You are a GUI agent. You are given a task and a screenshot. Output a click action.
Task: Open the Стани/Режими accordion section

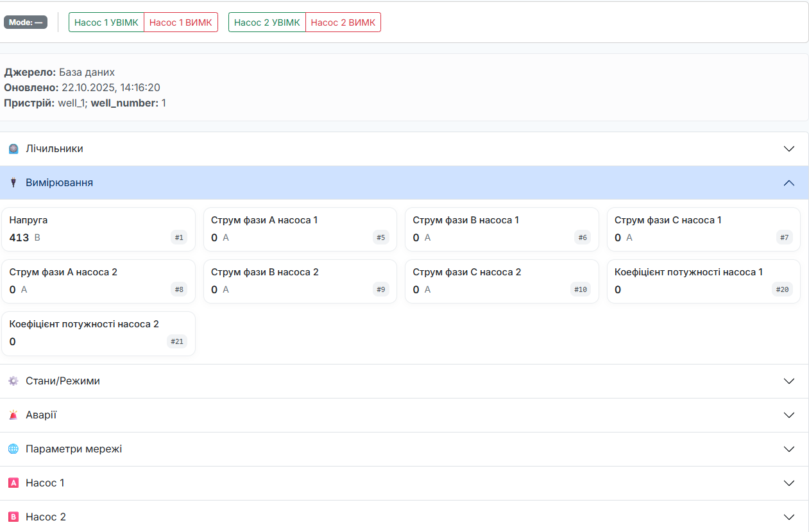pos(63,381)
